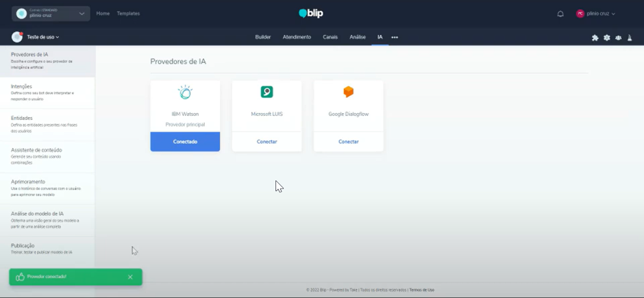Click the Provedores de IA page heading
This screenshot has width=644, height=298.
tap(178, 62)
